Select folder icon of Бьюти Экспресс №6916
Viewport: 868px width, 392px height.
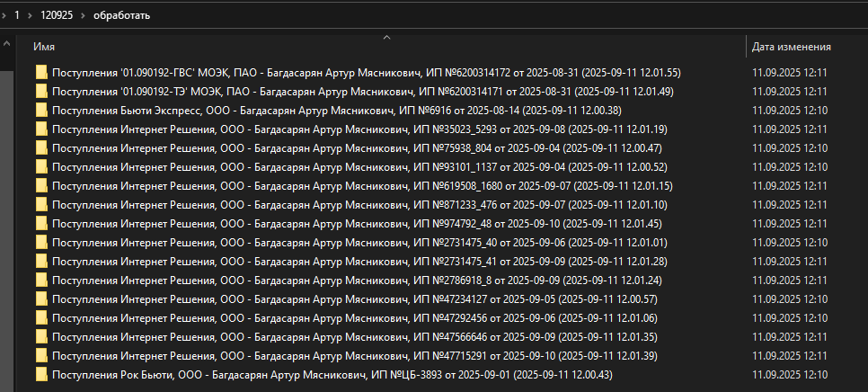point(41,111)
